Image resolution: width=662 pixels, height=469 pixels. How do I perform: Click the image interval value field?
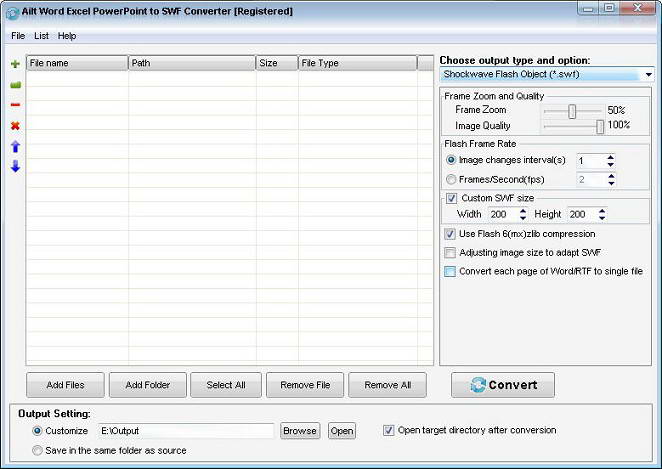pos(591,161)
